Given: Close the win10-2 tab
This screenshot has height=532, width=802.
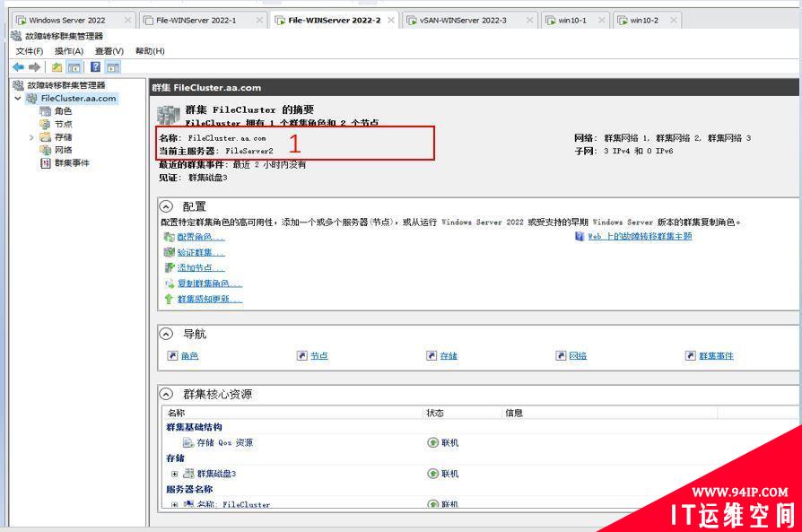Looking at the screenshot, I should coord(674,20).
